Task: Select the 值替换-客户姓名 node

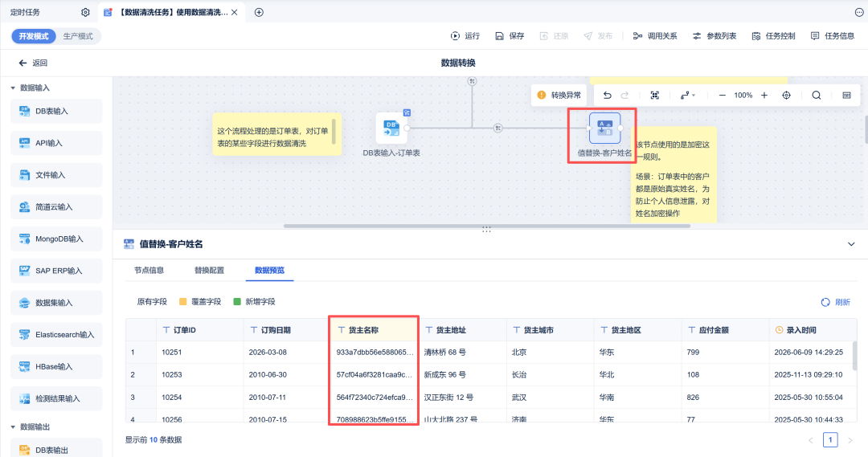Action: [x=605, y=128]
